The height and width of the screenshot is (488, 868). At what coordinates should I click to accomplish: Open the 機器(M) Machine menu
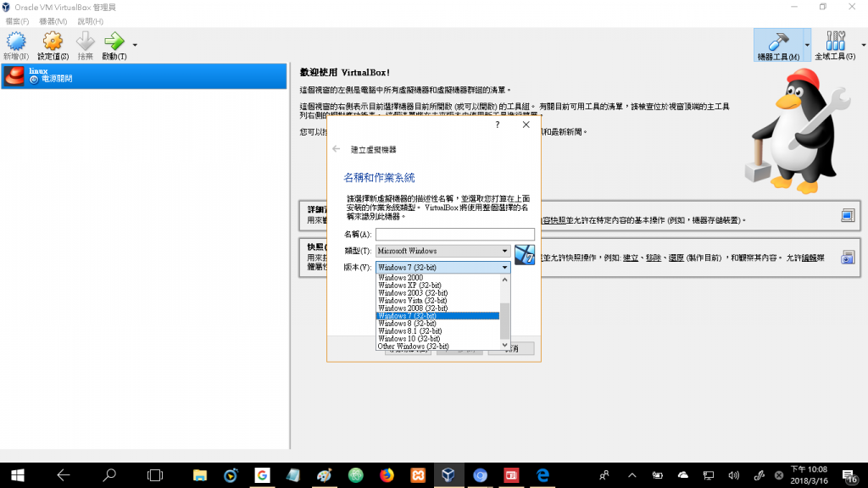tap(53, 21)
